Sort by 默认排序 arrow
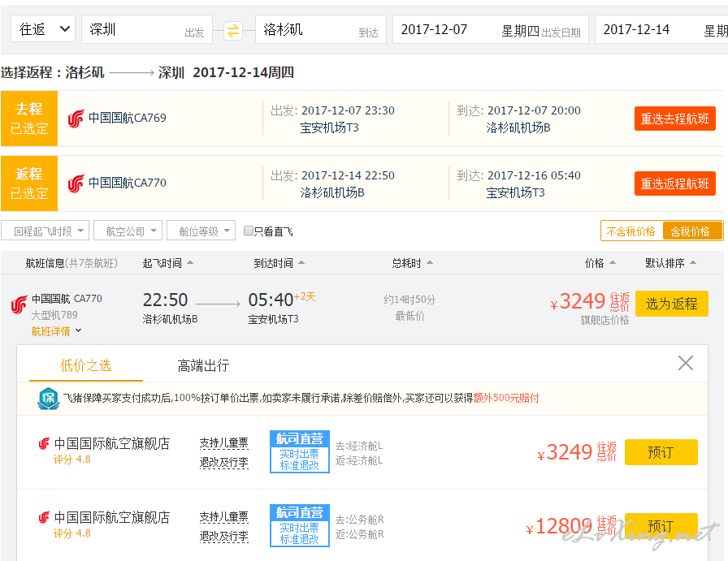Viewport: 728px width, 561px height. [x=693, y=262]
